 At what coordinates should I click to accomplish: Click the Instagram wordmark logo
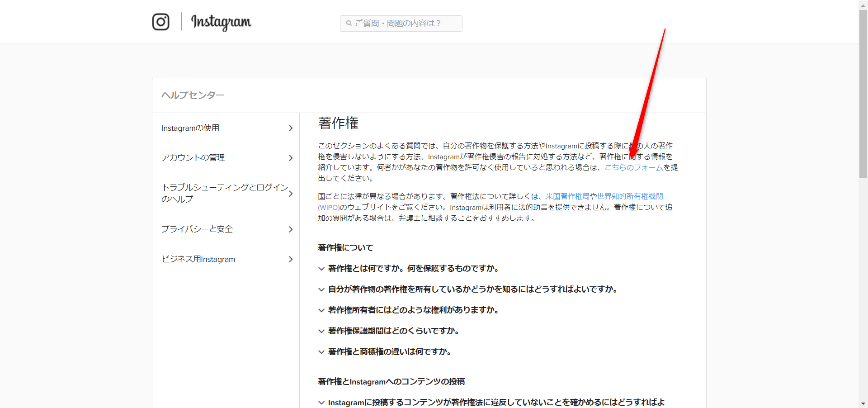pos(221,22)
